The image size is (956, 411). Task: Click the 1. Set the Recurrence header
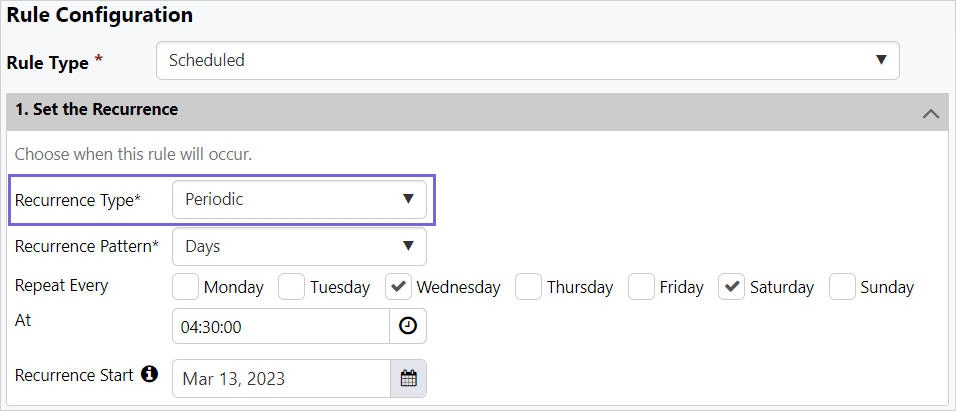click(97, 109)
